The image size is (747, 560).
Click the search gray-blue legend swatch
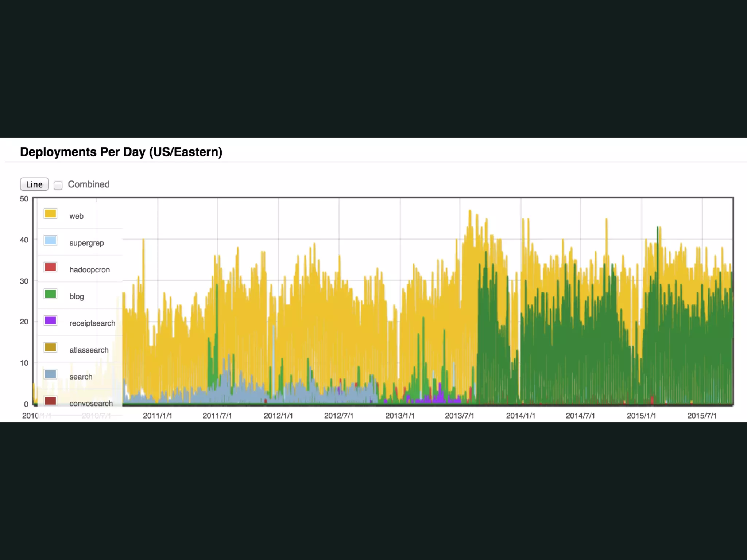(x=50, y=374)
